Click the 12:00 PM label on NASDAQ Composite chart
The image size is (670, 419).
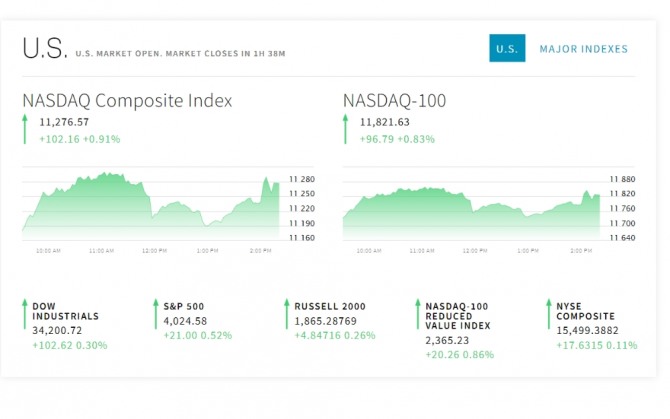click(154, 251)
